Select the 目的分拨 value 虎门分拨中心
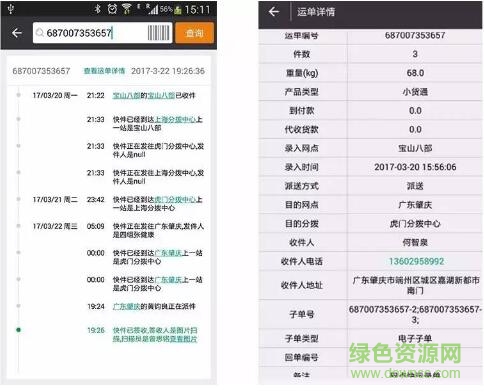484x392 pixels. pyautogui.click(x=415, y=224)
